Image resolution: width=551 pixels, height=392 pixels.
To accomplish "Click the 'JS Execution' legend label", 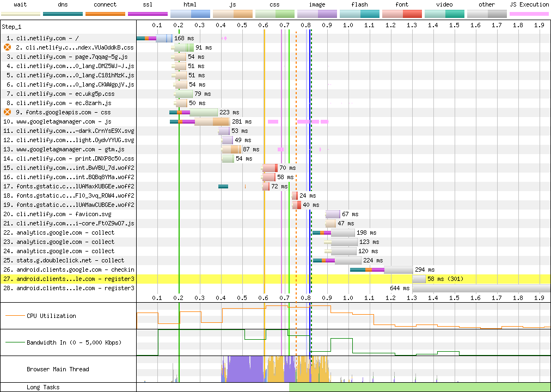I will (529, 4).
